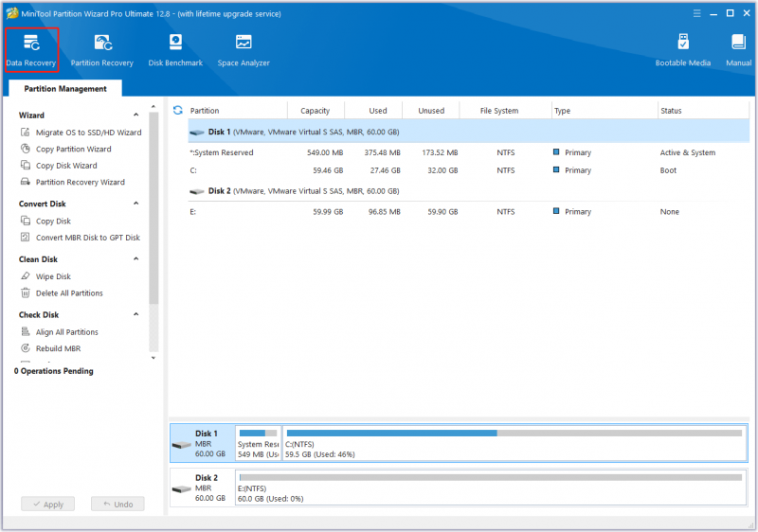Click the 59.99 GB capacity cell
Screen dimensions: 758x532
click(x=328, y=211)
